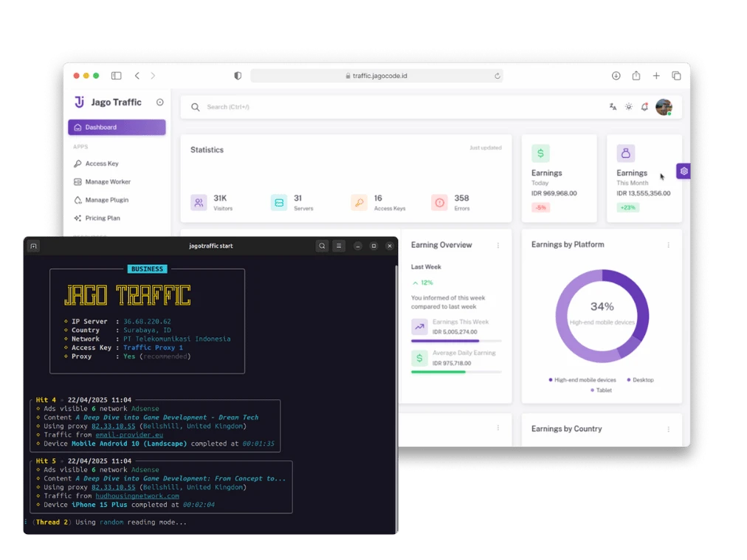The width and height of the screenshot is (747, 560).
Task: Click the Access Key sidebar icon
Action: coord(77,163)
